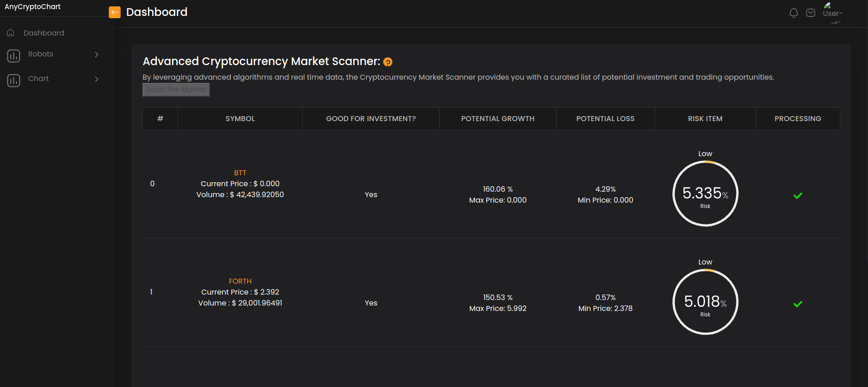Click the orange help question-mark icon
Viewport: 868px width, 387px height.
388,62
